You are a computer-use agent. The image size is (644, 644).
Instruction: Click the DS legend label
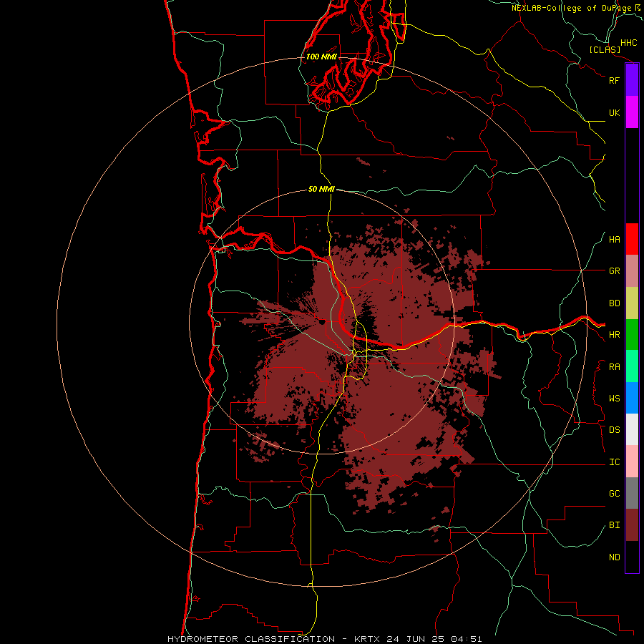(x=614, y=430)
